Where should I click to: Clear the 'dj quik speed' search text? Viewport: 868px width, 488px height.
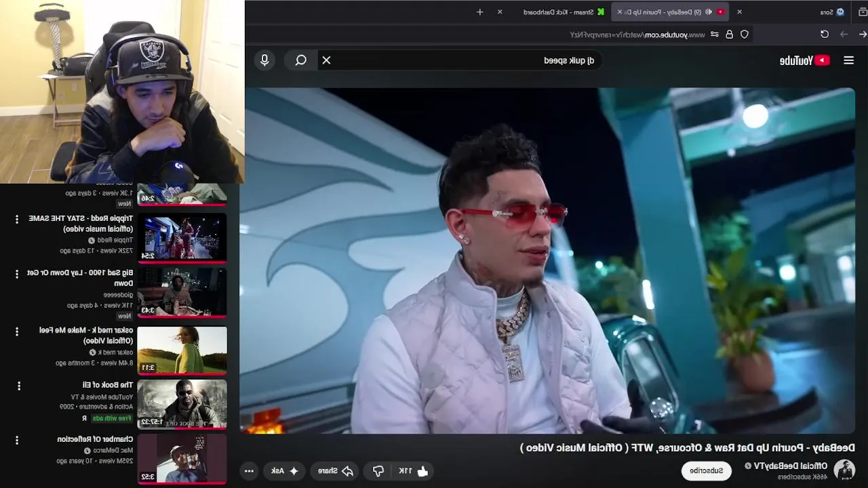point(326,60)
